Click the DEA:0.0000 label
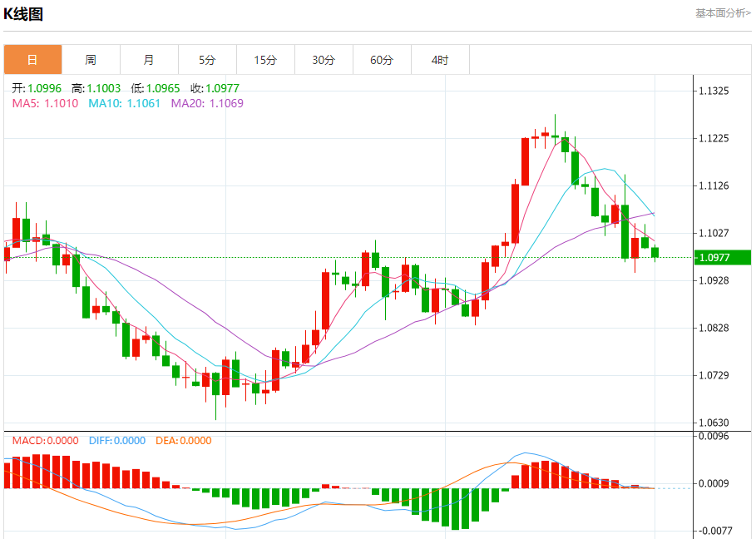Image resolution: width=756 pixels, height=539 pixels. pos(184,441)
